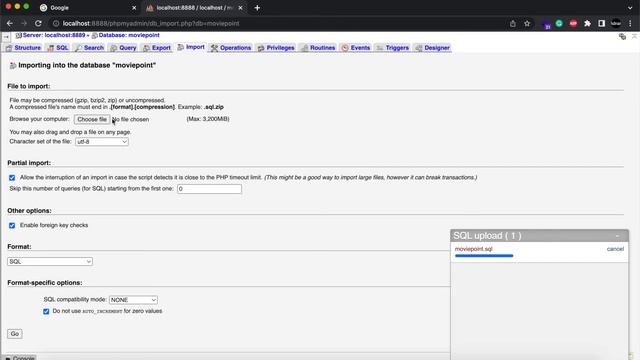Open the Query tab

tap(123, 48)
